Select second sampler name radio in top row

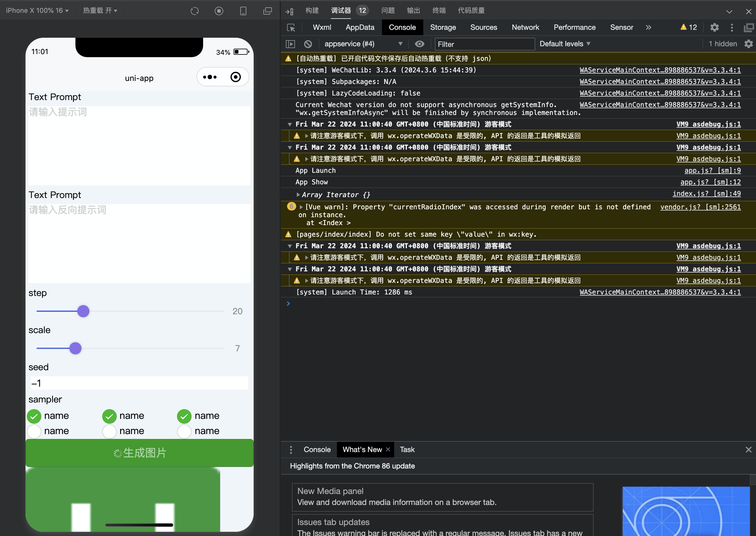(x=109, y=416)
